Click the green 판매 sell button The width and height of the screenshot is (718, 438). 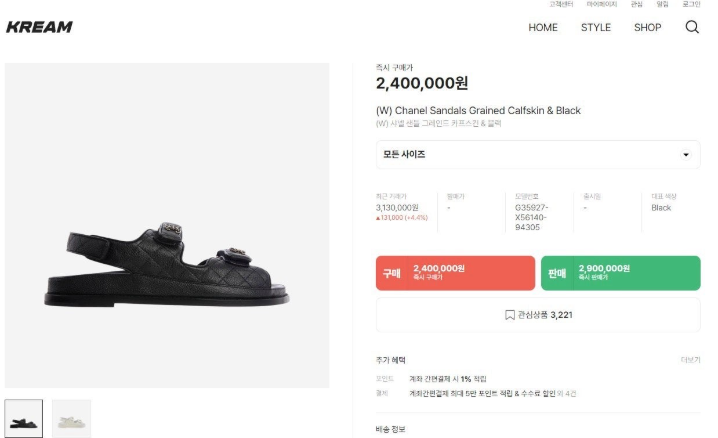(620, 273)
